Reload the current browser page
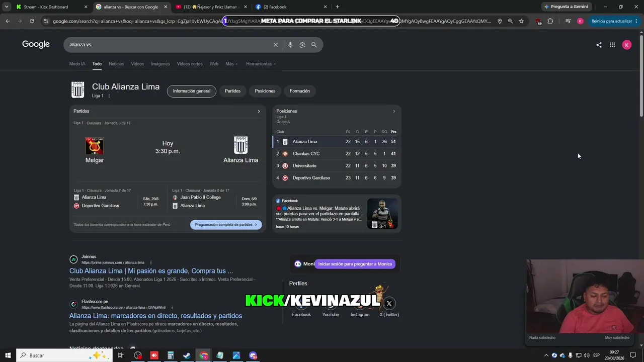This screenshot has width=644, height=362. tap(32, 21)
